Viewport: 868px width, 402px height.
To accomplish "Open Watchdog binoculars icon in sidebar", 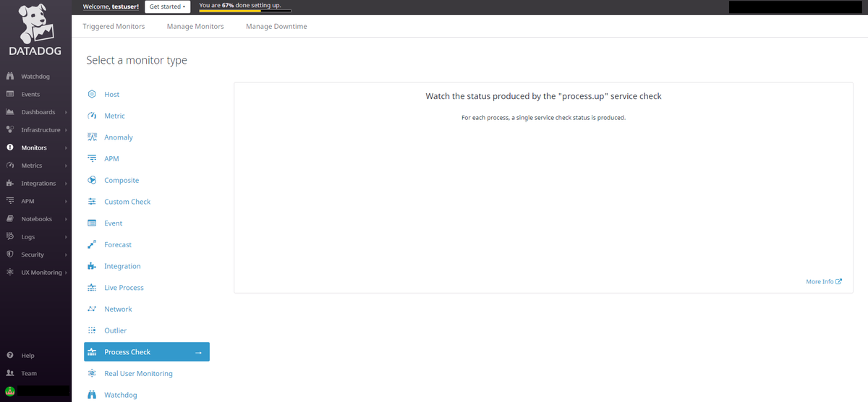I will point(10,77).
